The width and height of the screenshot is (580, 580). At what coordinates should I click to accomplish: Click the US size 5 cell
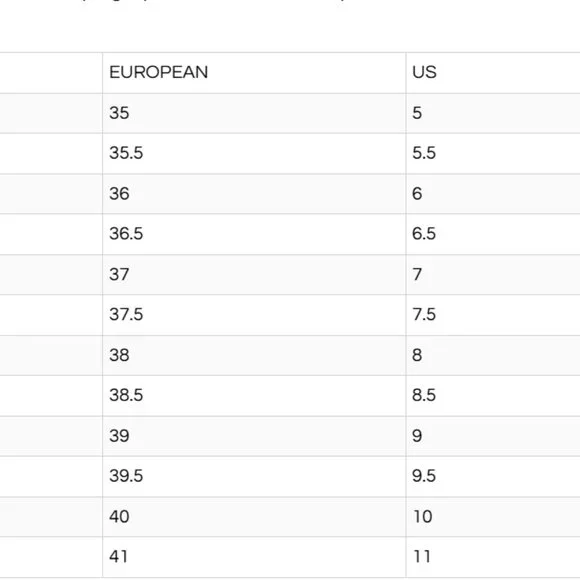tap(493, 113)
